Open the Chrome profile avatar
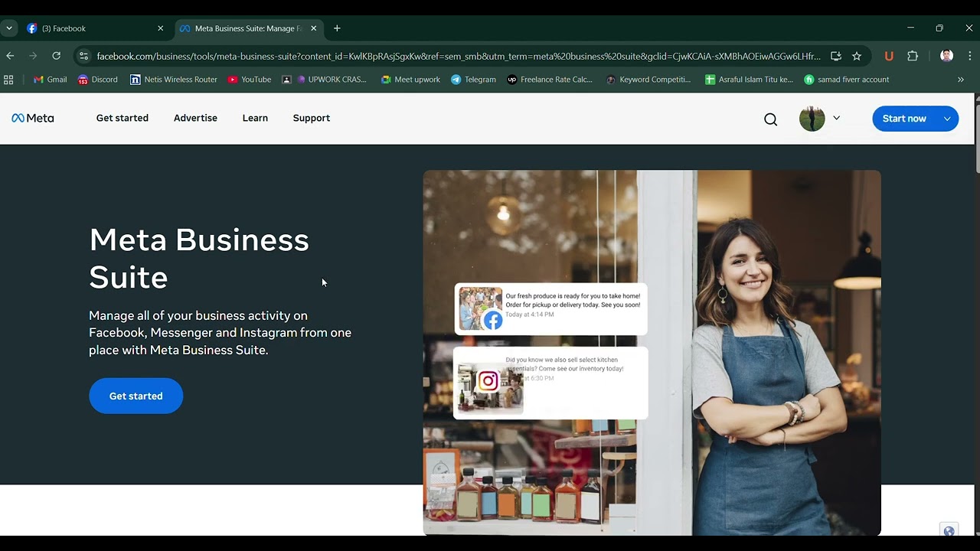Image resolution: width=980 pixels, height=551 pixels. click(x=946, y=56)
